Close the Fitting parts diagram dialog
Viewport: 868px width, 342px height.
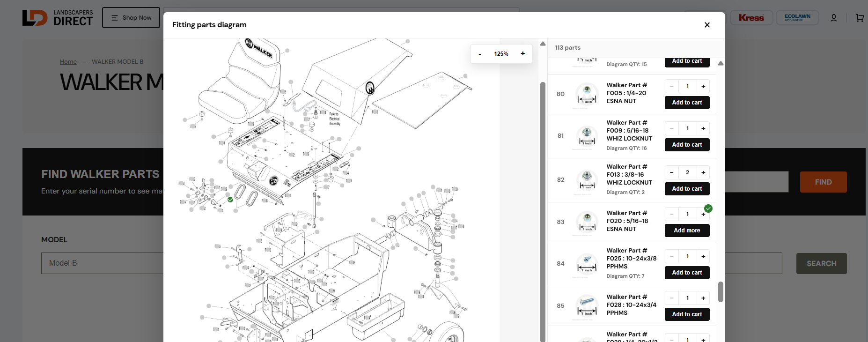pyautogui.click(x=707, y=25)
